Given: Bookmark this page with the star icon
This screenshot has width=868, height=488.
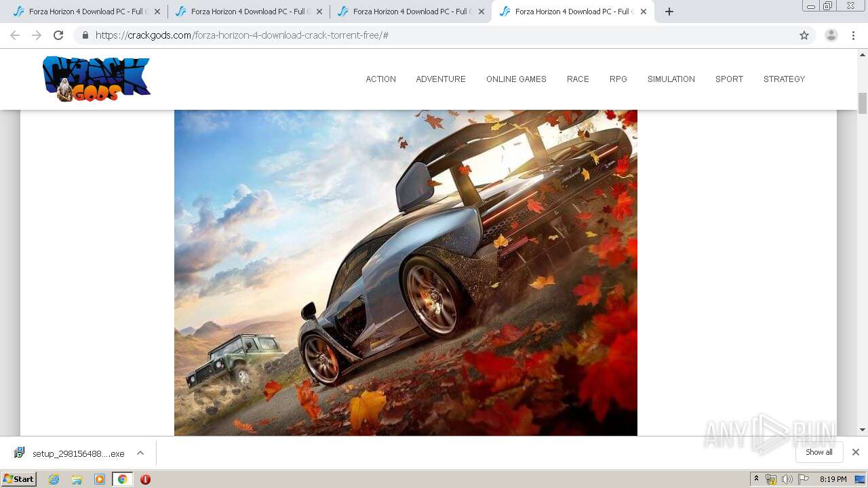Looking at the screenshot, I should coord(804,35).
